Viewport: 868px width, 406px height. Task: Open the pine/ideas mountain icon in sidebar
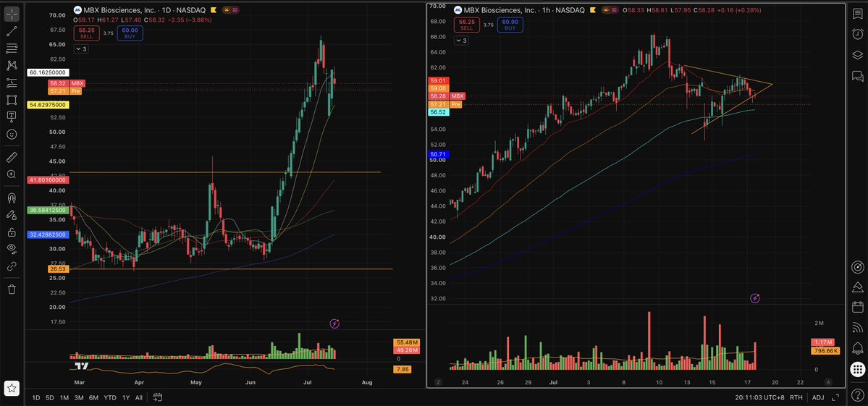point(857,287)
